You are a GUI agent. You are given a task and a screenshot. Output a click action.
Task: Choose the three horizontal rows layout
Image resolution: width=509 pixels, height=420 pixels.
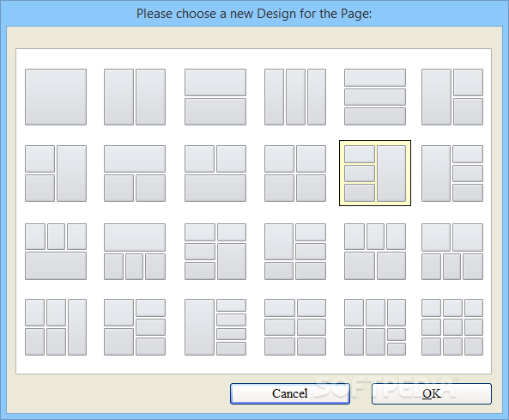tap(375, 97)
